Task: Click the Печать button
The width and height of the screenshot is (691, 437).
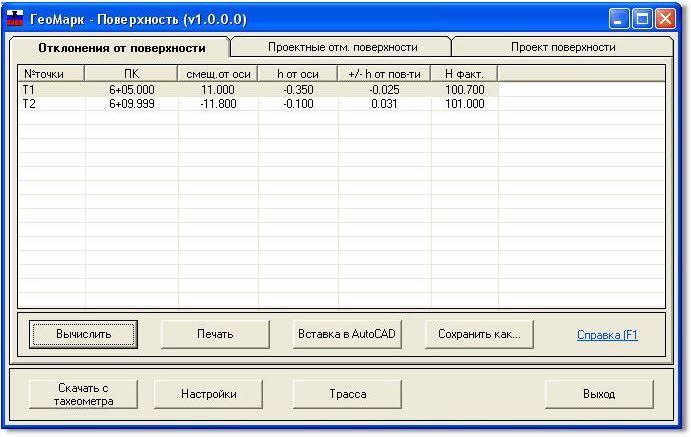Action: [x=215, y=334]
